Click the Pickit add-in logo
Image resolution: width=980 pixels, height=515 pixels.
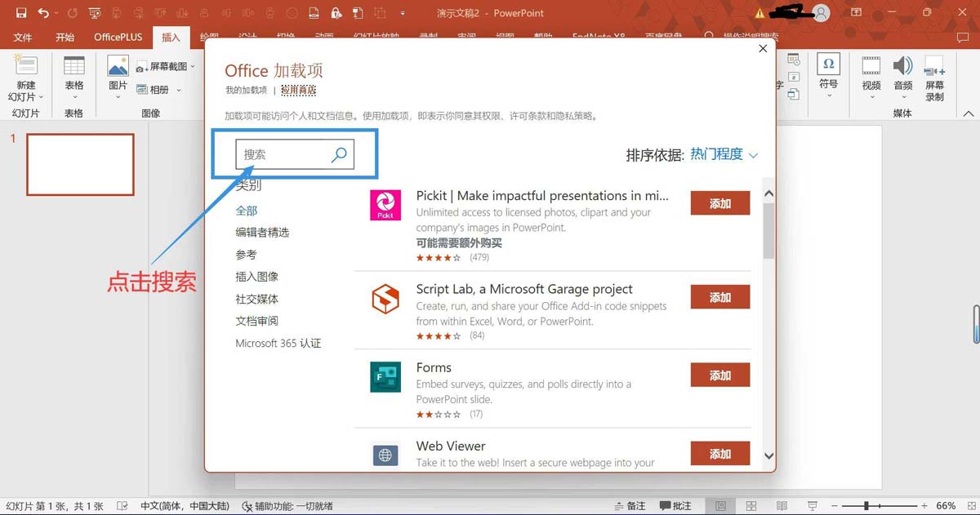pos(385,205)
